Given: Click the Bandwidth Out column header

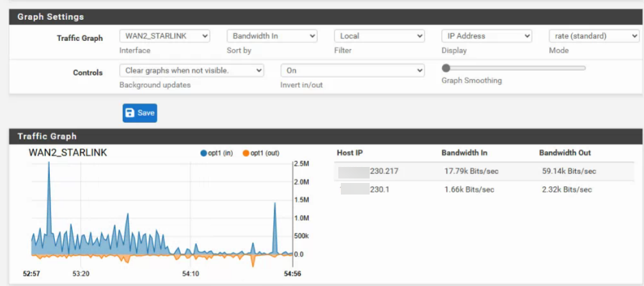Looking at the screenshot, I should (565, 153).
